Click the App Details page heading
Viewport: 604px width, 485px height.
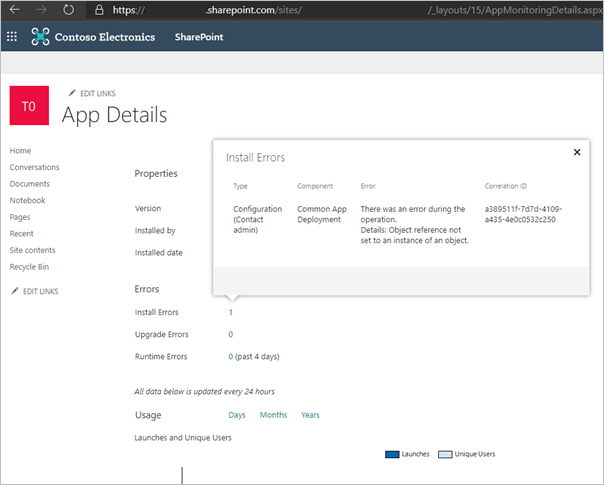114,115
